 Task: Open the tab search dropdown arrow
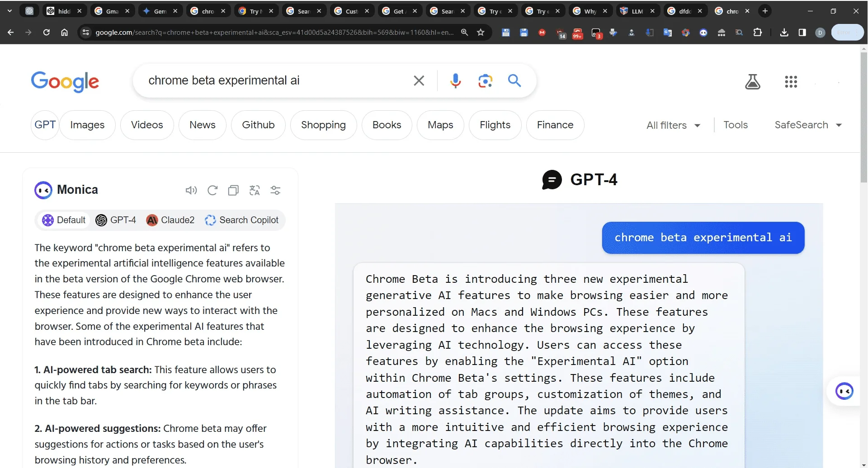tap(9, 11)
